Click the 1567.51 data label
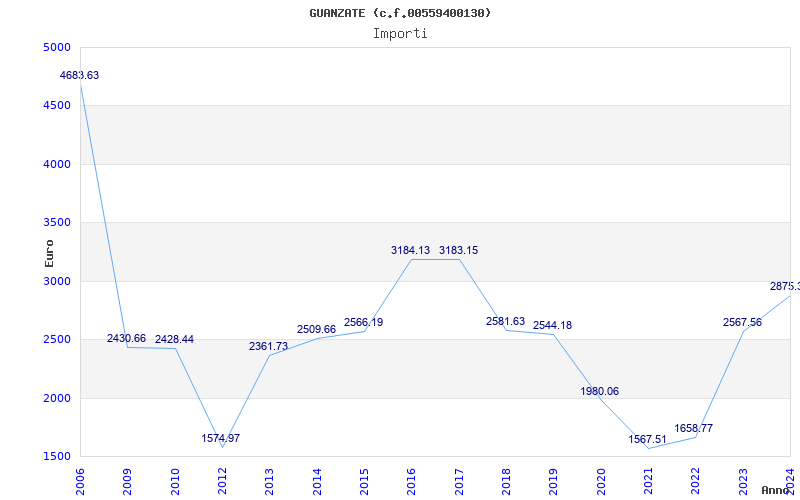Viewport: 800px width, 500px height. 647,440
